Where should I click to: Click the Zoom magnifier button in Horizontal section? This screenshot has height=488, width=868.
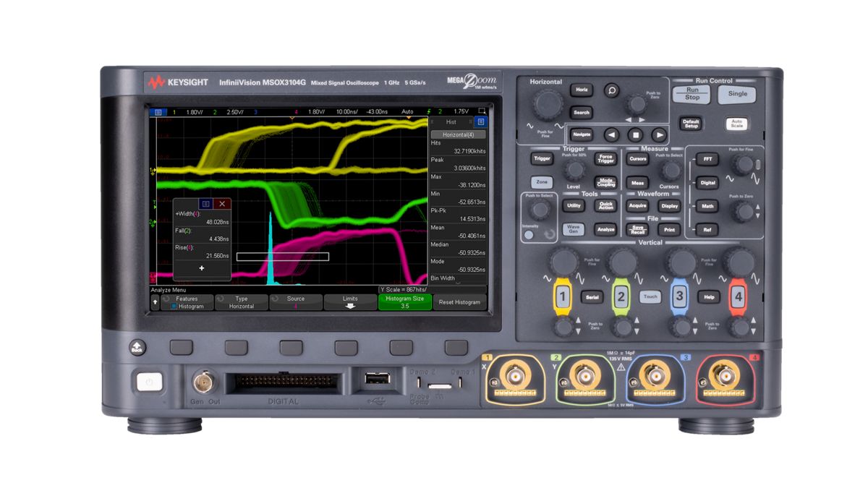(612, 91)
